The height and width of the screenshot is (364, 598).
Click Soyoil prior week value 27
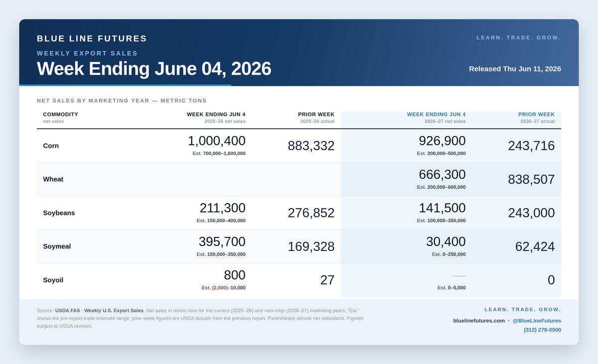coord(327,280)
